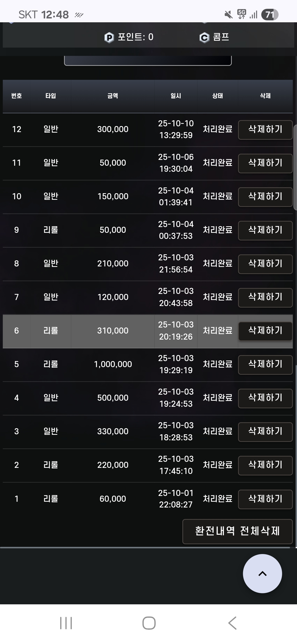Delete record number 5 for 1,000,000
The width and height of the screenshot is (297, 644).
pos(265,365)
